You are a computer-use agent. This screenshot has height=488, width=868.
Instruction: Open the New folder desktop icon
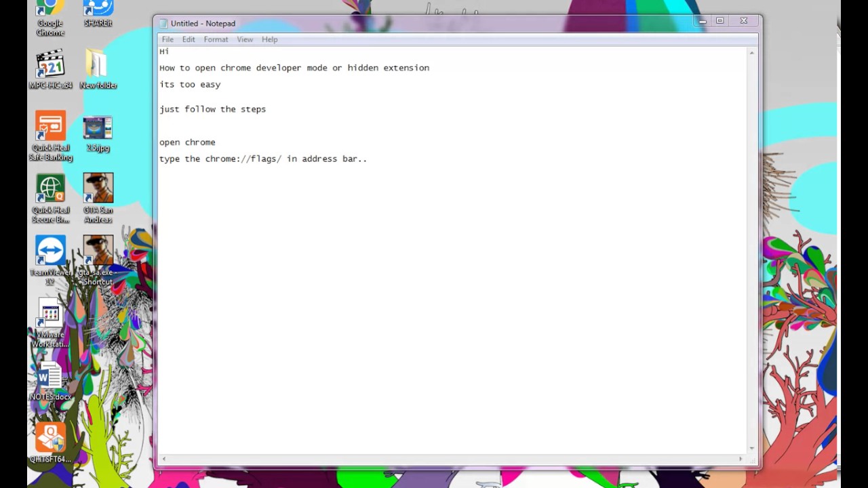point(98,70)
